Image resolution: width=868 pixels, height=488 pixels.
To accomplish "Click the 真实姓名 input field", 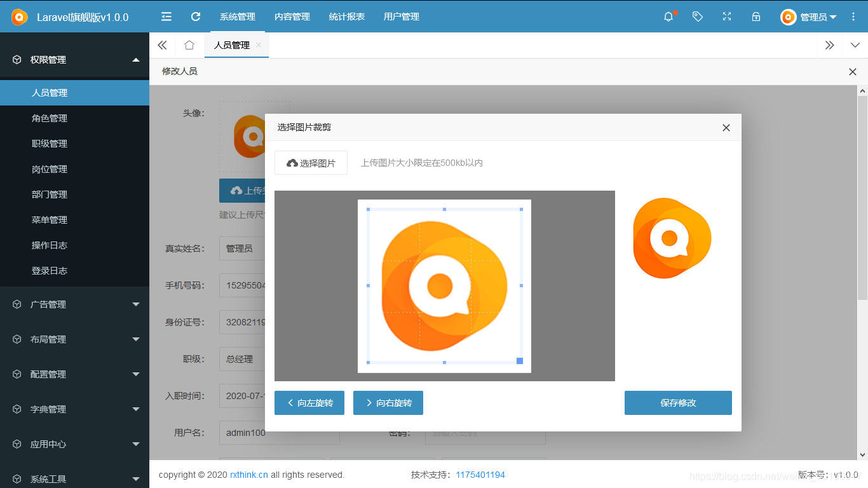I will [242, 248].
